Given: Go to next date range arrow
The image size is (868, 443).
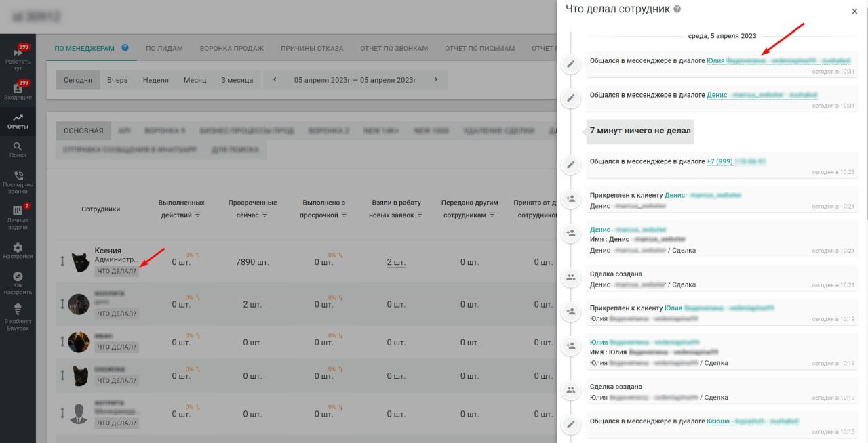Looking at the screenshot, I should pyautogui.click(x=436, y=80).
